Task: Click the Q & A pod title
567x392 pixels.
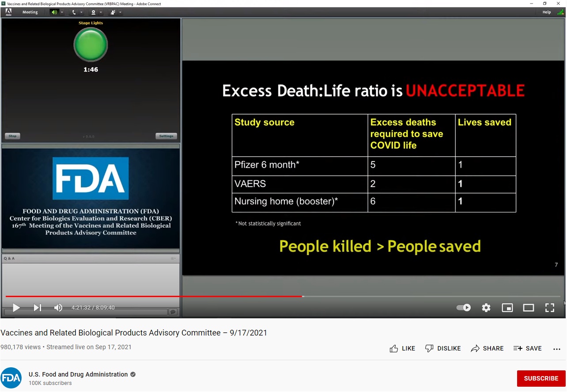Action: [x=9, y=258]
